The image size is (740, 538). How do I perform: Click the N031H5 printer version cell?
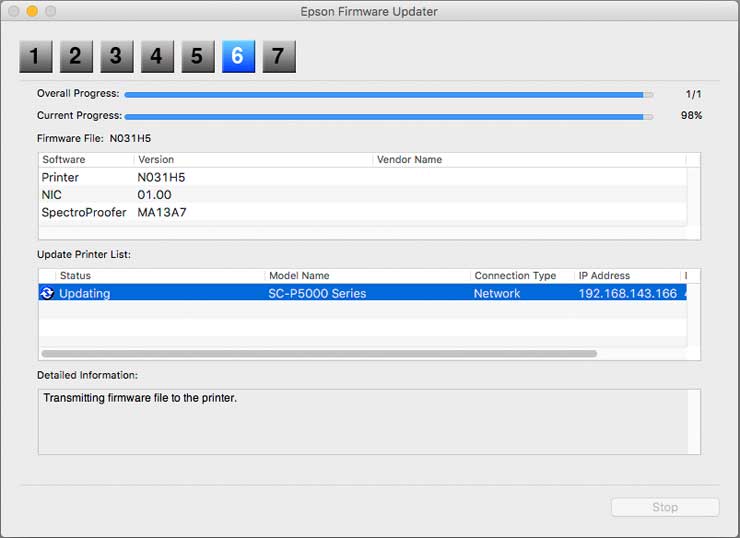point(161,177)
